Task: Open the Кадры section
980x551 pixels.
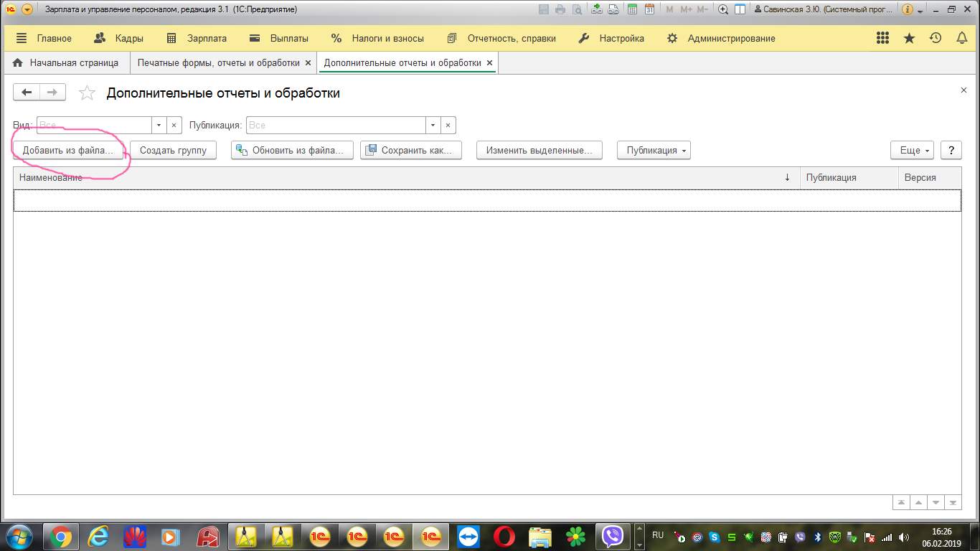Action: [119, 39]
